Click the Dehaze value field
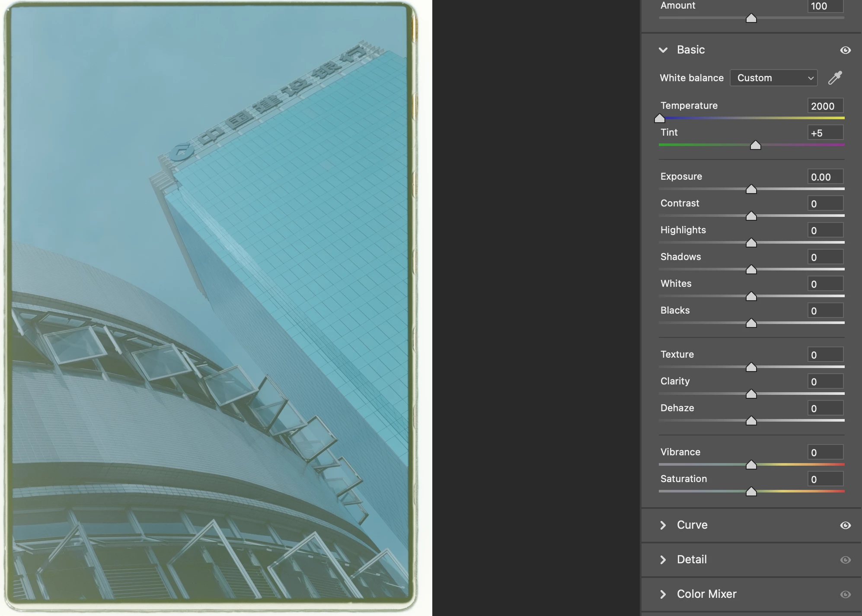 coord(825,408)
